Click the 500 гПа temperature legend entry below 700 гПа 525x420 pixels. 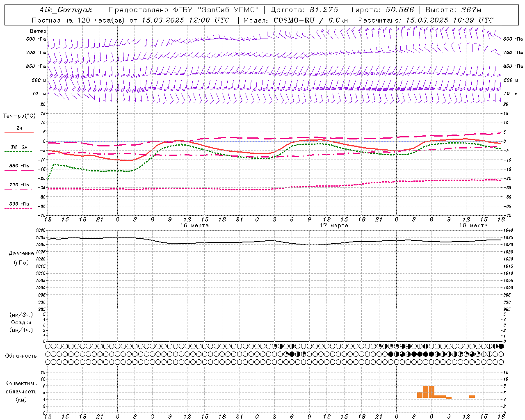coord(19,205)
